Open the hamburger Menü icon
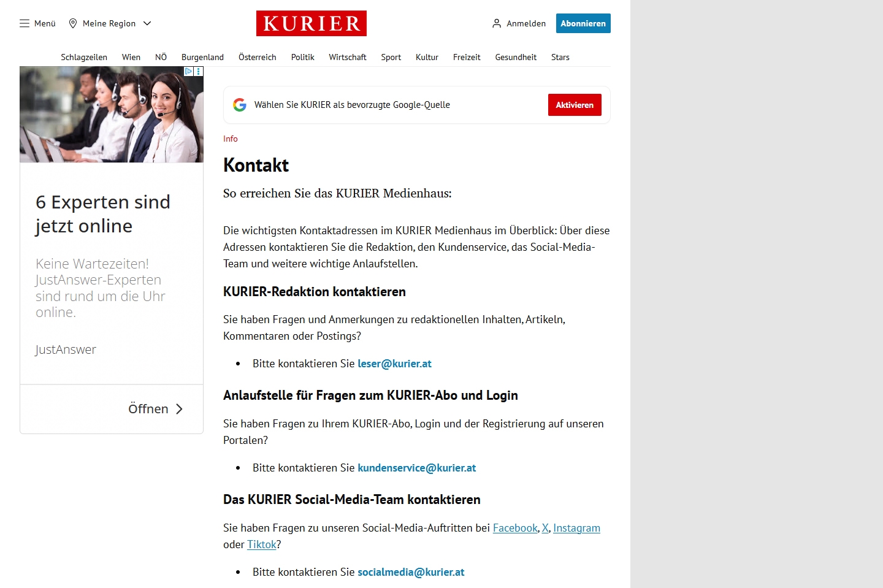 pos(25,23)
